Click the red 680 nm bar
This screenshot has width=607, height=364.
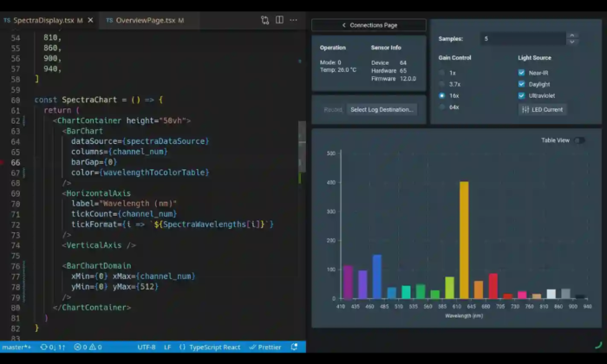click(493, 286)
